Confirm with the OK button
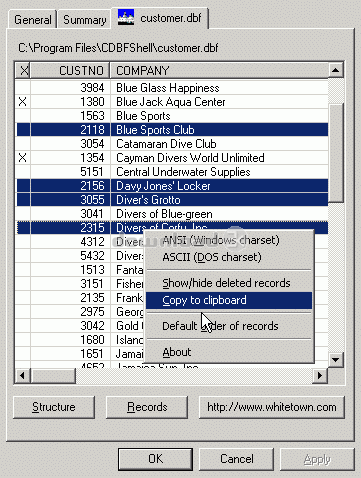The image size is (361, 478). pos(155,459)
